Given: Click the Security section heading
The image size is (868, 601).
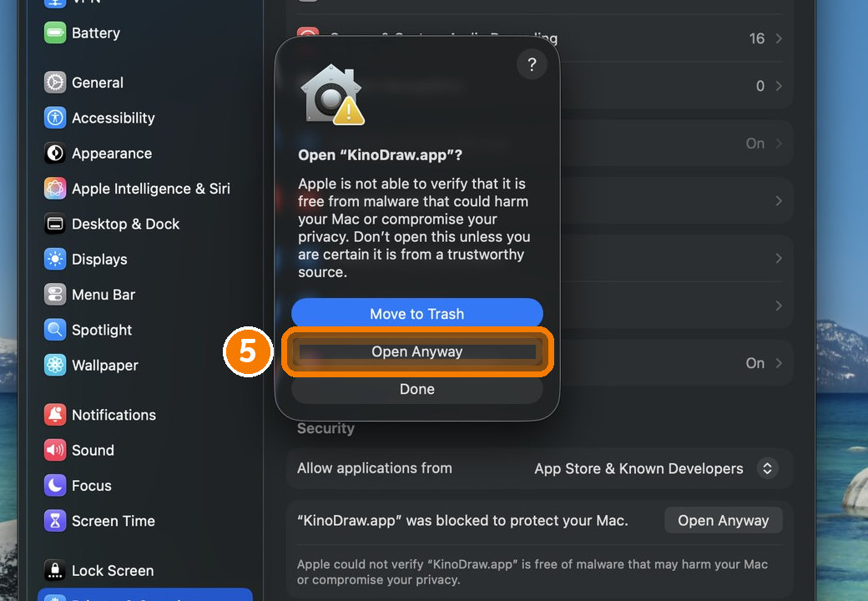Looking at the screenshot, I should click(x=325, y=428).
